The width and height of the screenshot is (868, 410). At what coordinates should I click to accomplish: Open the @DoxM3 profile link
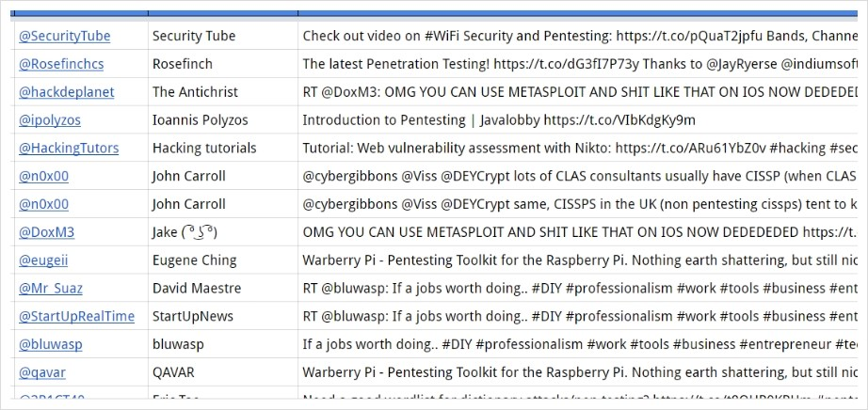[46, 232]
